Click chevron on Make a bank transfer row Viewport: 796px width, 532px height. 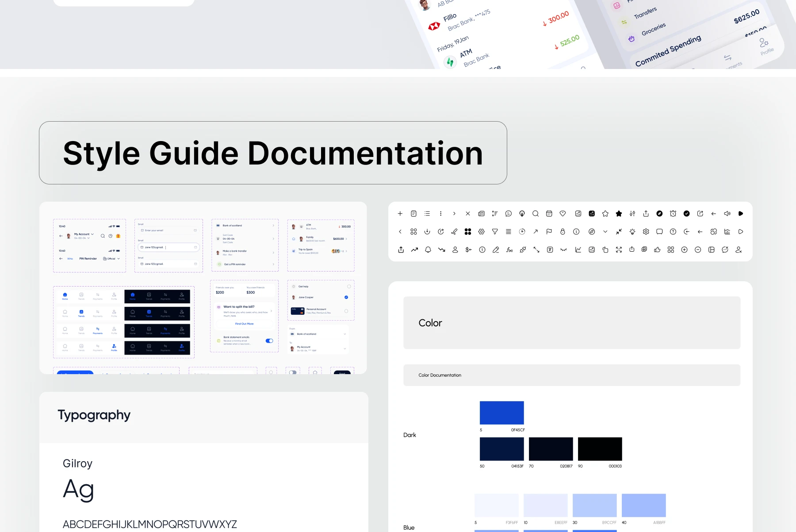point(273,253)
